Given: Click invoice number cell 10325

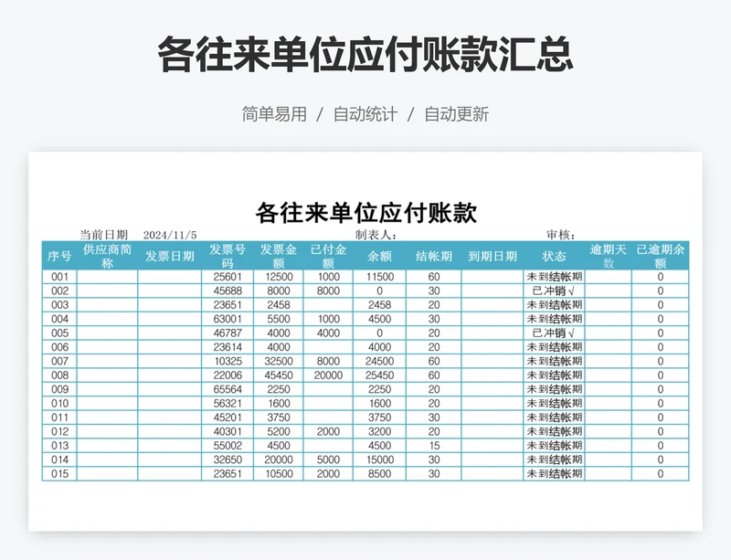Looking at the screenshot, I should tap(228, 362).
